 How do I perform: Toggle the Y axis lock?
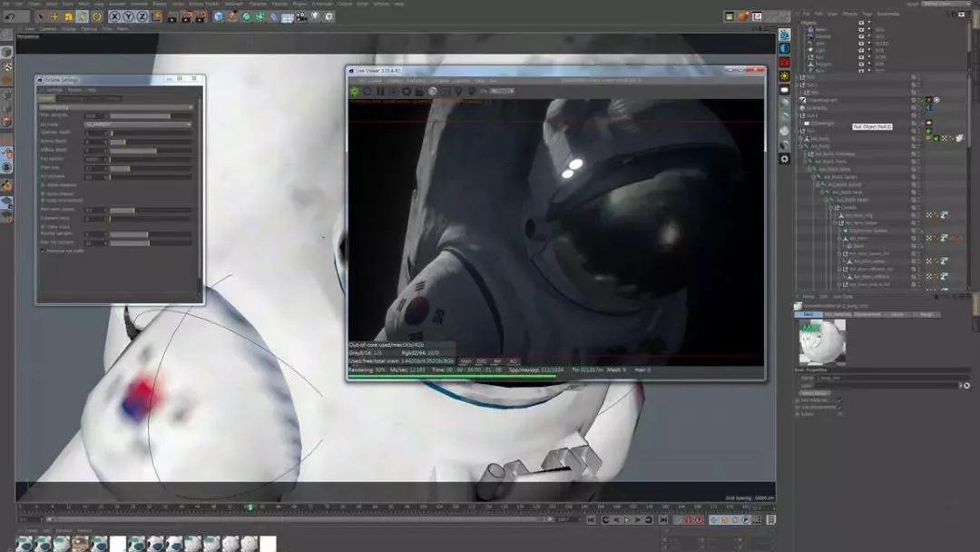(127, 16)
